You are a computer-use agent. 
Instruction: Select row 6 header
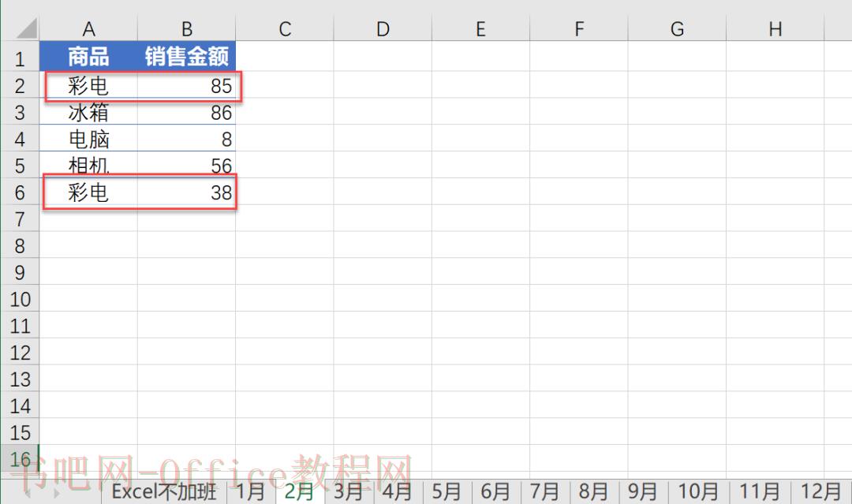[20, 191]
